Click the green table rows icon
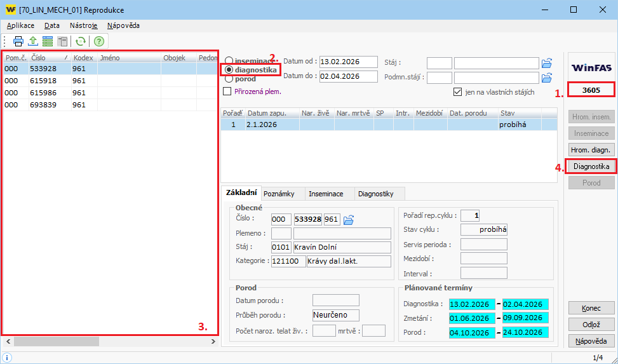Viewport: 618px width, 364px height. 48,41
